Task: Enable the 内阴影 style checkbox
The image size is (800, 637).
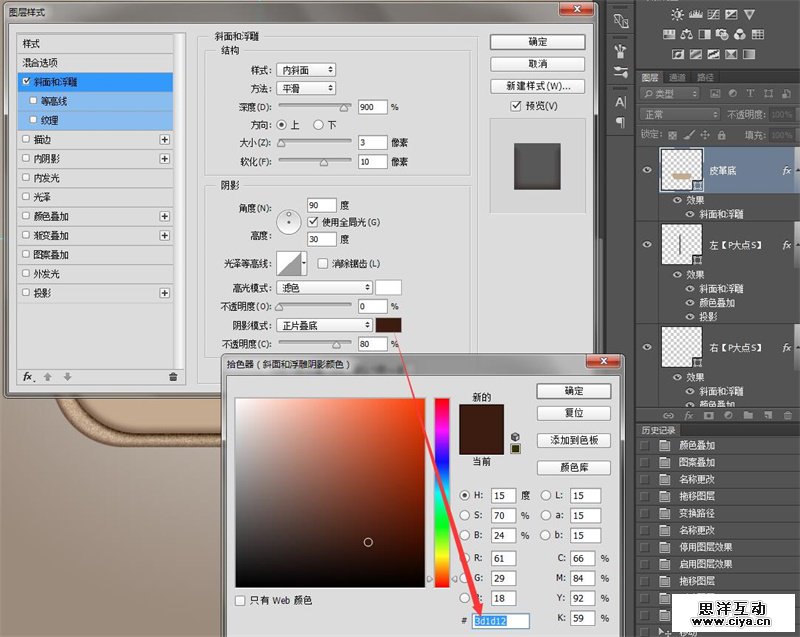Action: [x=26, y=159]
